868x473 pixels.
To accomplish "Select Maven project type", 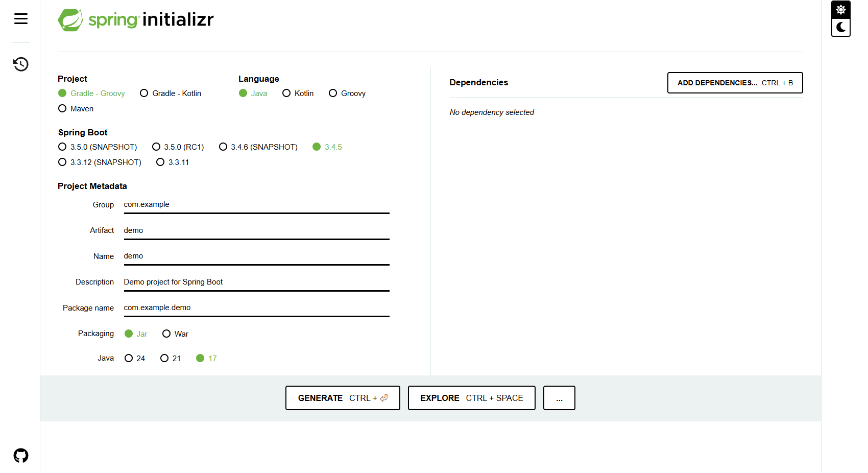I will [x=76, y=109].
